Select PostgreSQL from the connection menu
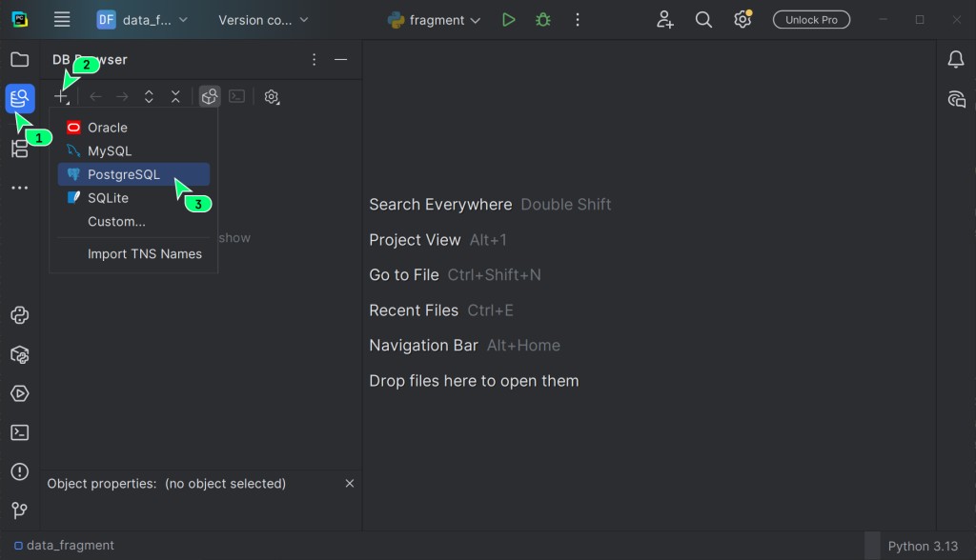This screenshot has height=560, width=976. click(124, 174)
